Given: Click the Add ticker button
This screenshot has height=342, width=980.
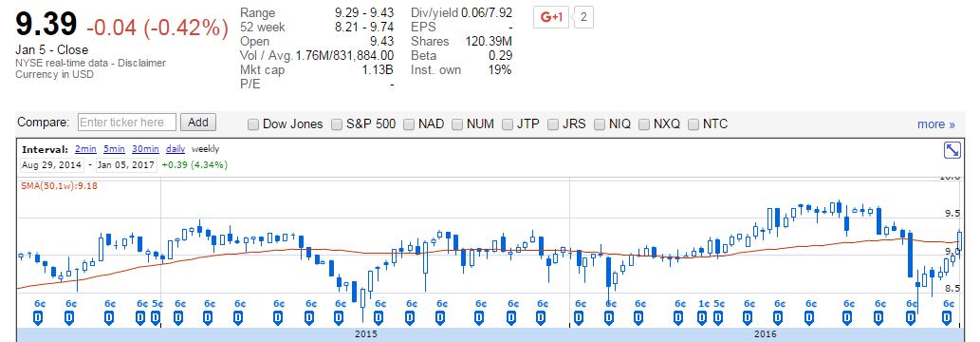Looking at the screenshot, I should 198,123.
